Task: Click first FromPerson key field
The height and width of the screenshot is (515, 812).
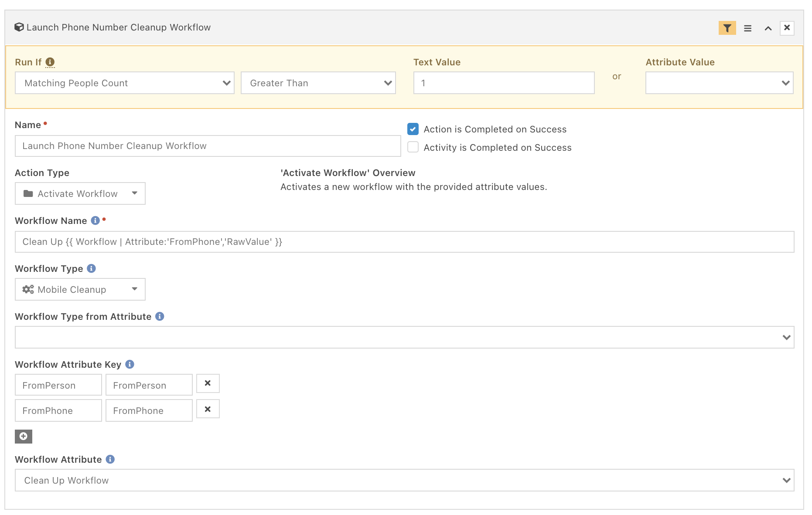Action: [58, 385]
